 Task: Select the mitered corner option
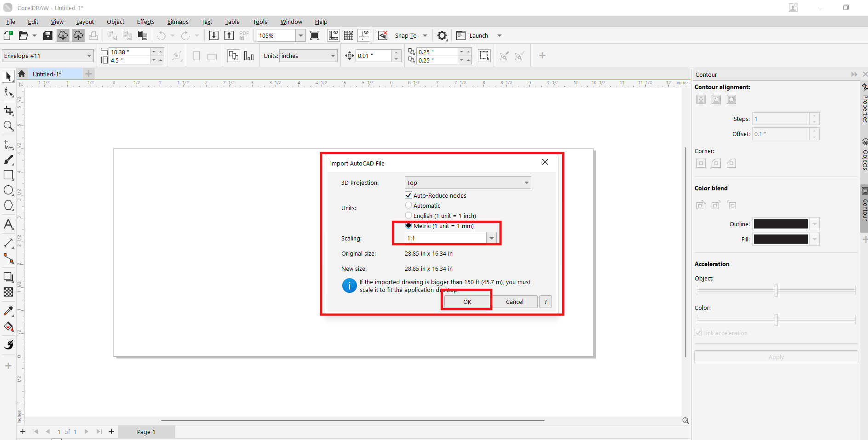[x=701, y=163]
